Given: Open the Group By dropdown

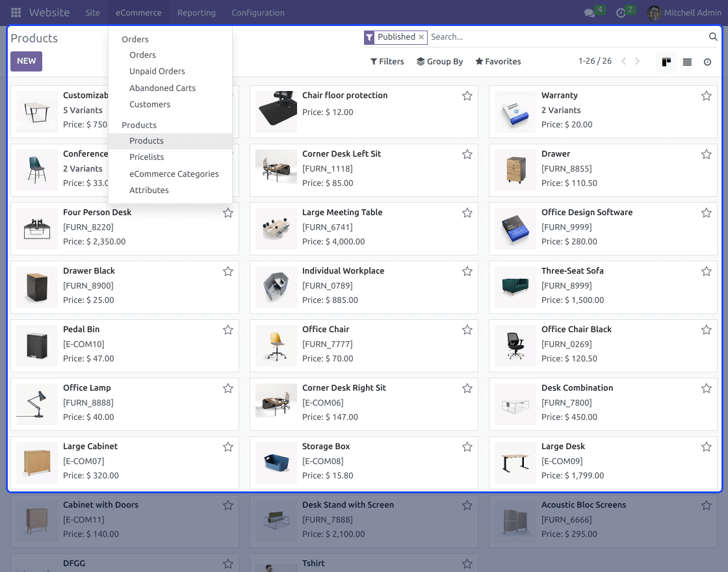Looking at the screenshot, I should (x=439, y=61).
